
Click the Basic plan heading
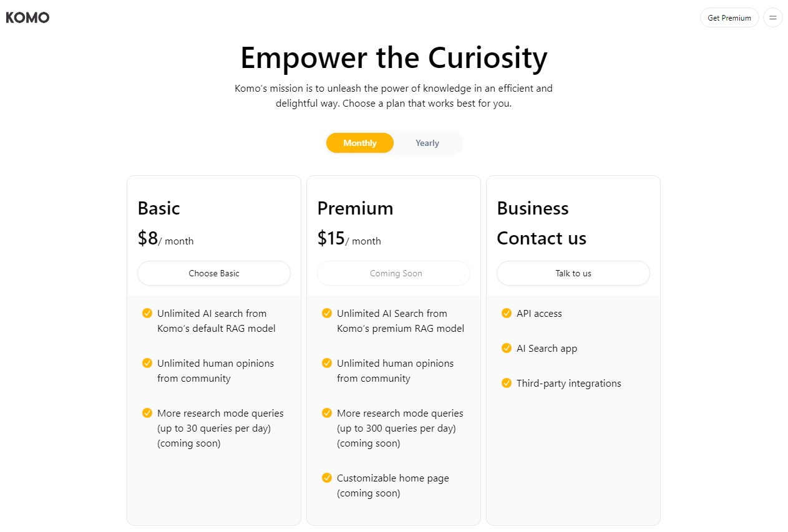(x=158, y=208)
